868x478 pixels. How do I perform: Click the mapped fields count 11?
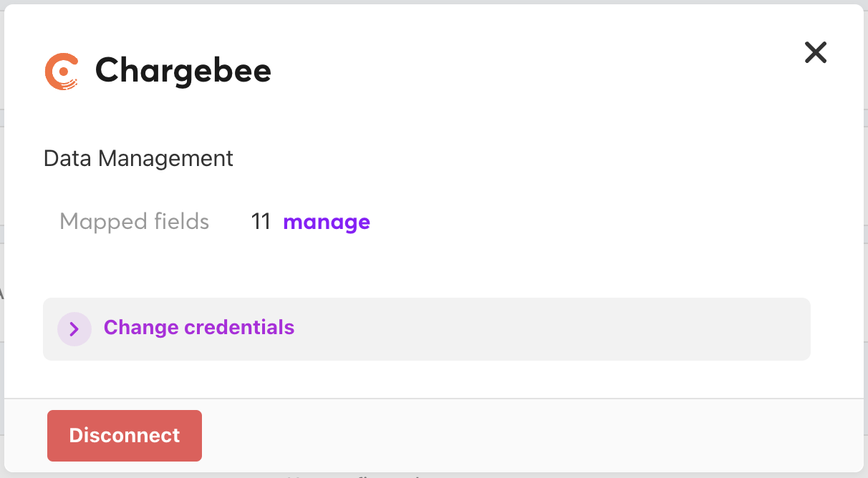[x=261, y=222]
